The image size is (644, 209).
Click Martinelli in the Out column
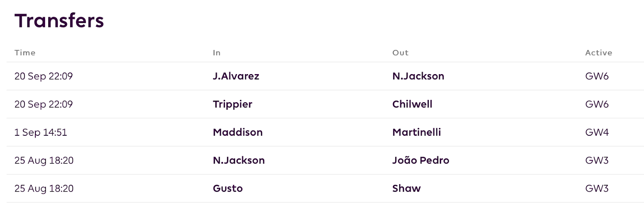tap(417, 132)
